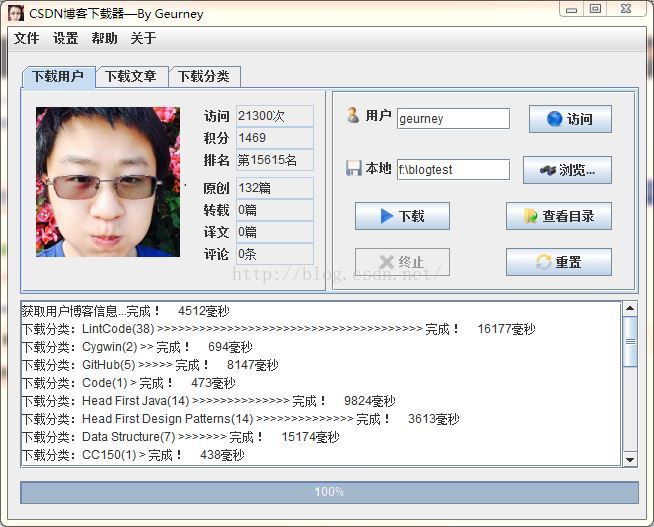The width and height of the screenshot is (654, 527).
Task: Click the LintCode(38) log line
Action: pyautogui.click(x=278, y=329)
